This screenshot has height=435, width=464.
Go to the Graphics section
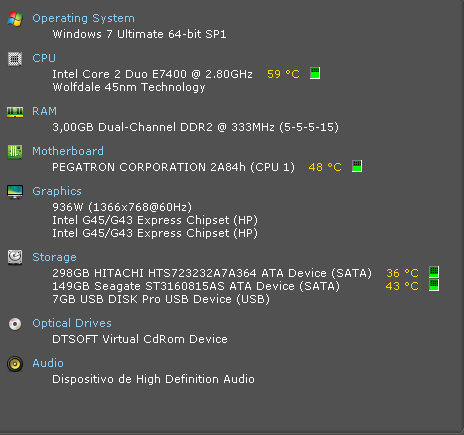[57, 191]
